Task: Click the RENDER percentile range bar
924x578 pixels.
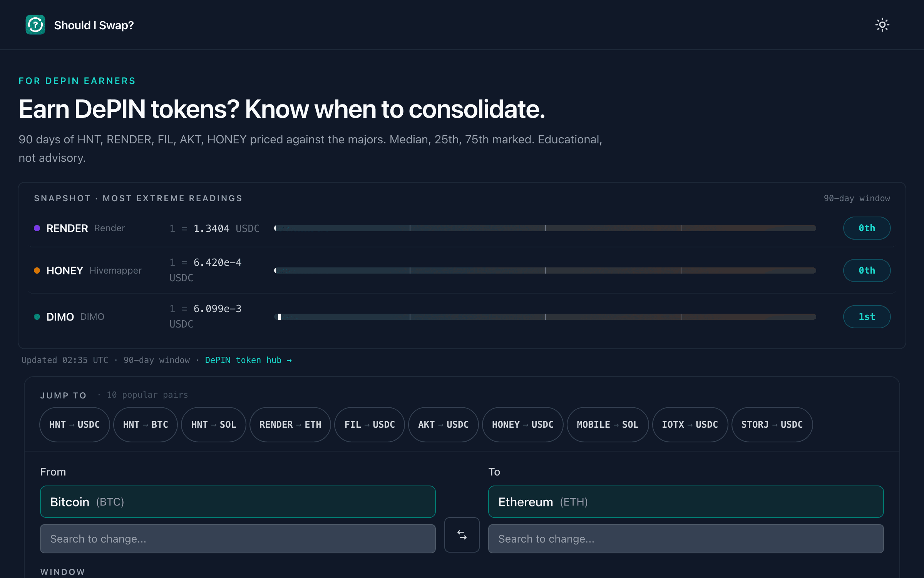Action: pos(545,228)
